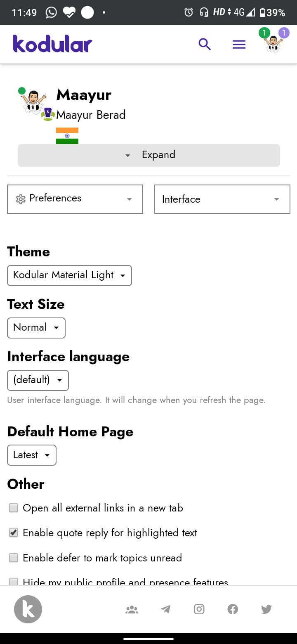This screenshot has height=644, width=297.
Task: Open the Interface language default dropdown
Action: 38,380
